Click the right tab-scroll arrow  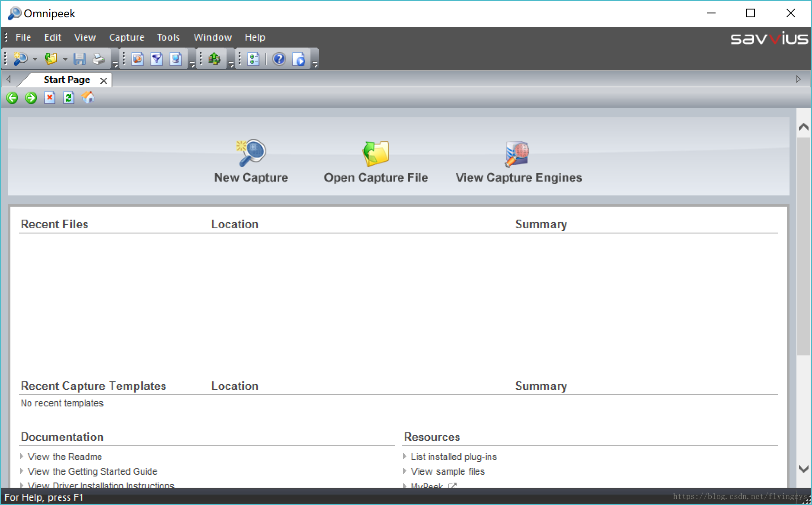pos(798,79)
